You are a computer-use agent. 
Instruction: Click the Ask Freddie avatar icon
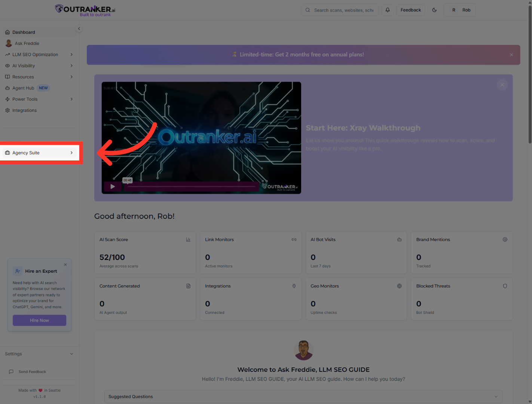pos(9,43)
